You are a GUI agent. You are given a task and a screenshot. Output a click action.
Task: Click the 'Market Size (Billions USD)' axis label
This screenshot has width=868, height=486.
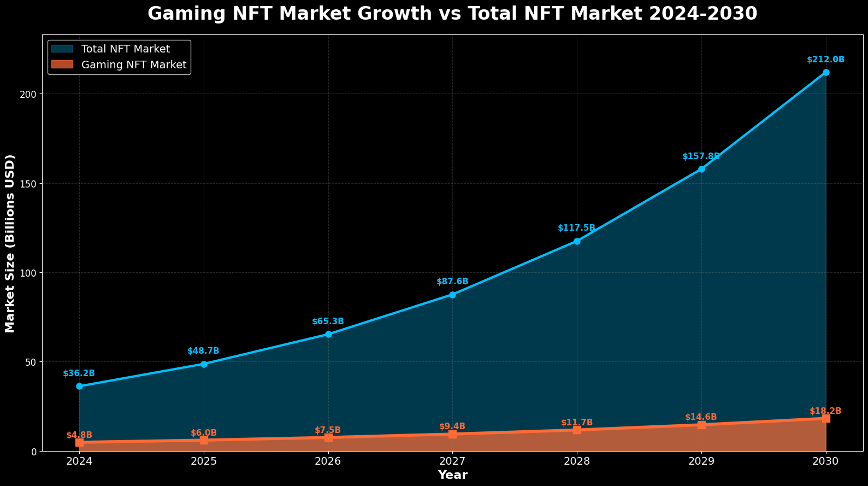point(10,243)
